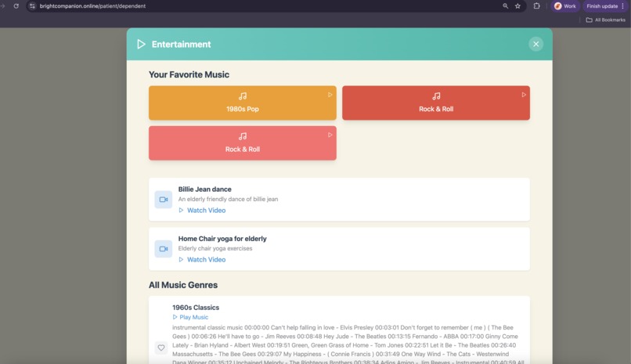
Task: Click the video camera icon for Billie Jean dance
Action: (164, 200)
